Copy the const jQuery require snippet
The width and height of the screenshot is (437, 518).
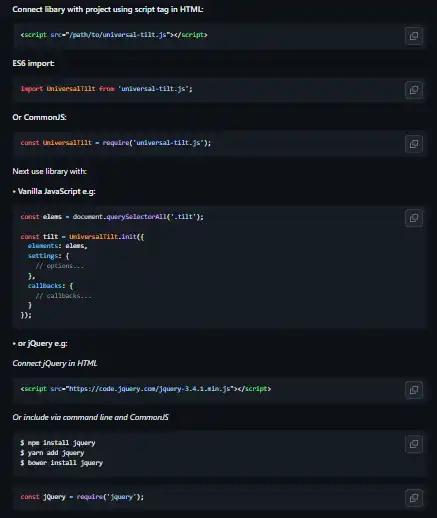[x=414, y=498]
